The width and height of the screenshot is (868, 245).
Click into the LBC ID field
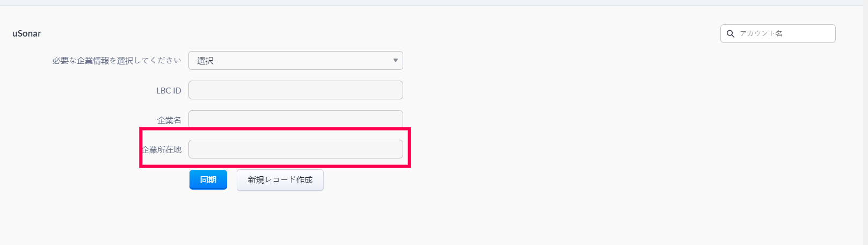point(295,90)
